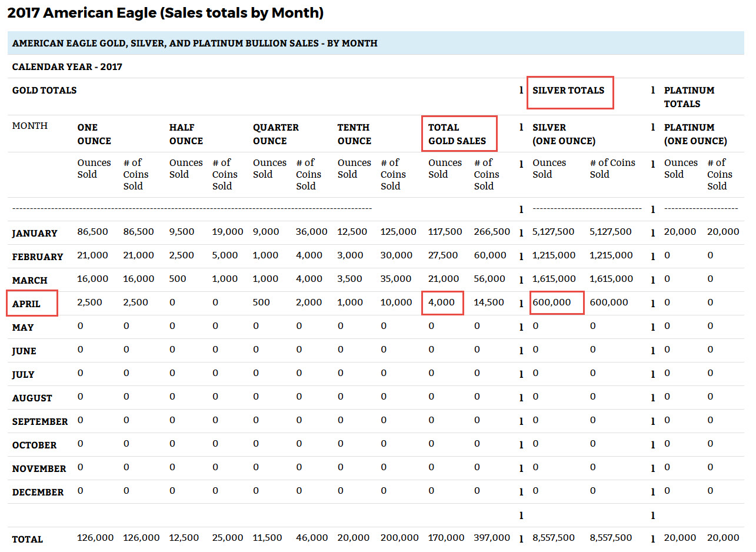
Task: Click March's one ounce Ounces Sold 16,000
Action: pos(93,279)
